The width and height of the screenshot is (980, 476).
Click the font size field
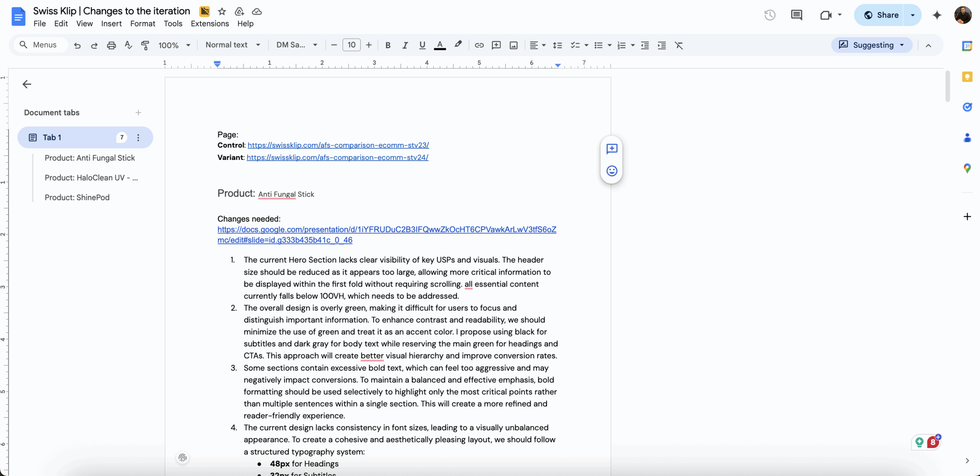[351, 45]
